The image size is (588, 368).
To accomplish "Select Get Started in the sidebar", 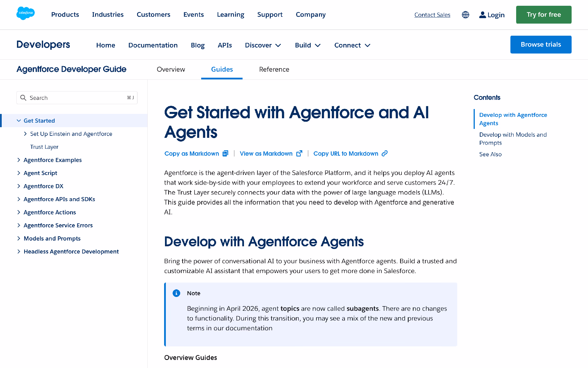I will click(x=39, y=121).
